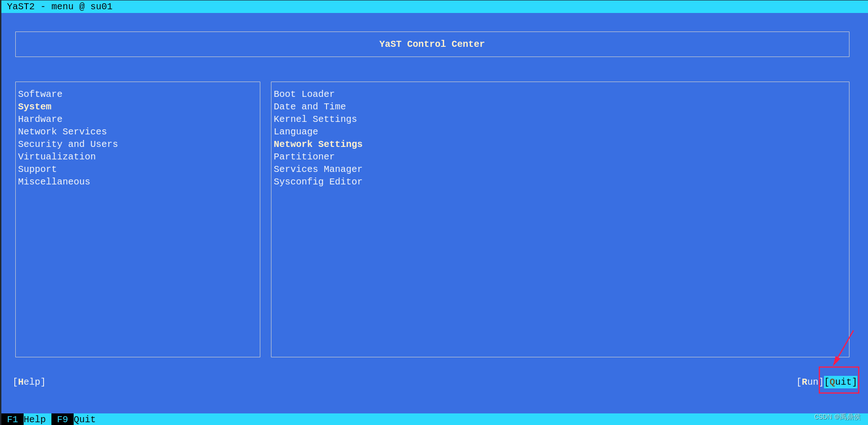Open the Hardware category
Viewport: 868px width, 425px height.
click(40, 119)
